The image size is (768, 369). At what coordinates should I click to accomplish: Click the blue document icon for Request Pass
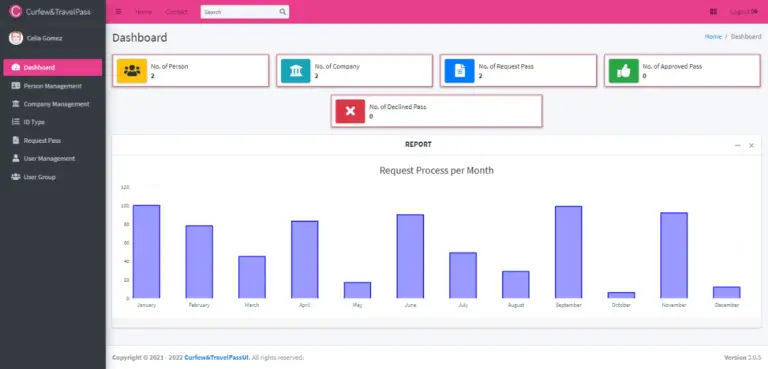click(x=459, y=71)
